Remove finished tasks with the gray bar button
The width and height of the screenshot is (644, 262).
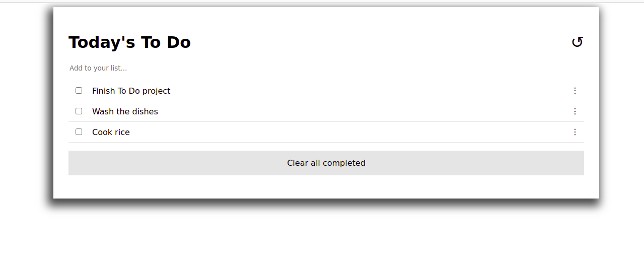(x=326, y=163)
